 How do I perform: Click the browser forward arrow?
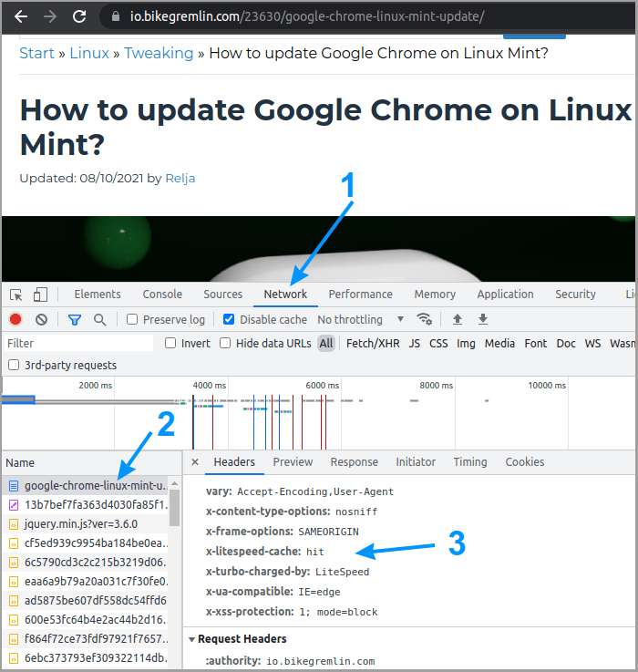[x=50, y=16]
